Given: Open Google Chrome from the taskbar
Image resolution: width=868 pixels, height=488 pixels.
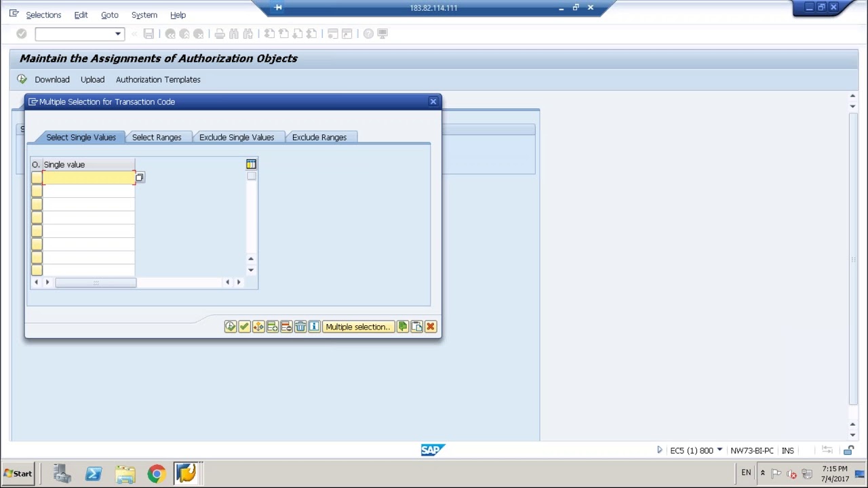Looking at the screenshot, I should tap(156, 474).
